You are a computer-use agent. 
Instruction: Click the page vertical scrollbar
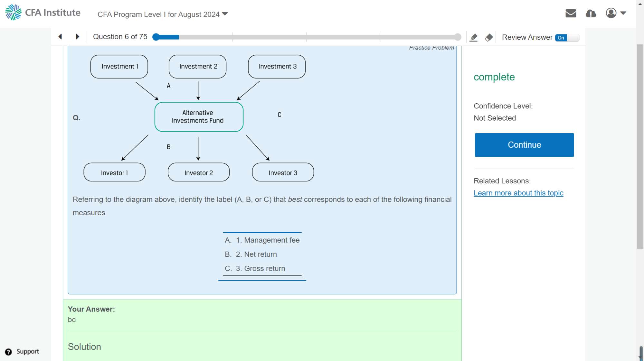pyautogui.click(x=640, y=146)
